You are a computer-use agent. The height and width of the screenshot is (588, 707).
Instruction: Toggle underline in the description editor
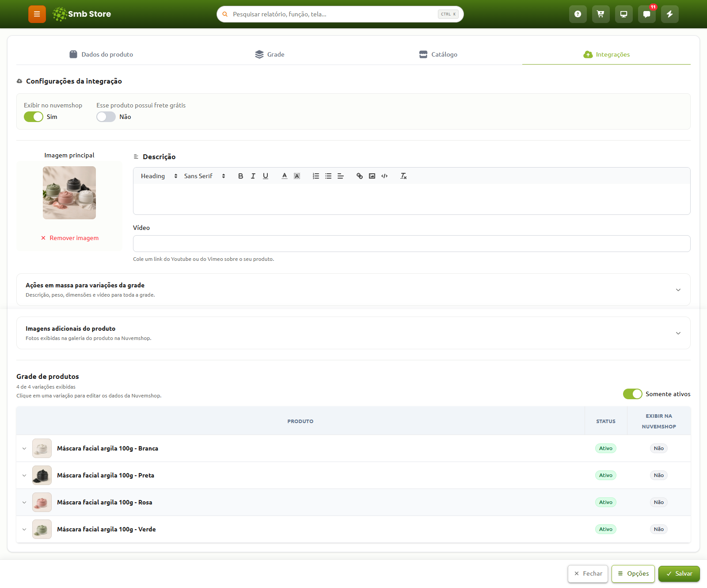(266, 176)
